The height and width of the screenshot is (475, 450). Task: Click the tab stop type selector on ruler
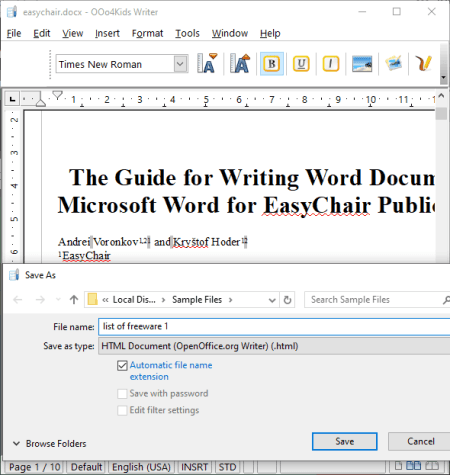coord(12,99)
